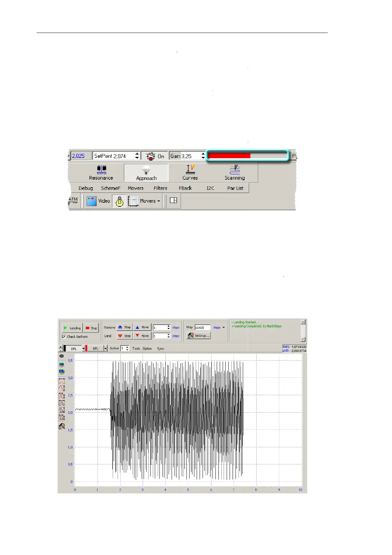392x555 pixels.
Task: Open the FBack menu
Action: tap(185, 188)
